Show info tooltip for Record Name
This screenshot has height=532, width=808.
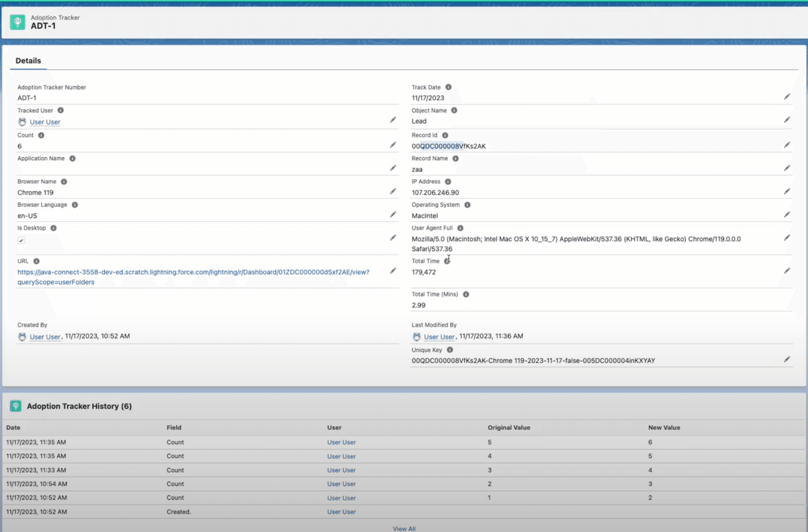455,158
